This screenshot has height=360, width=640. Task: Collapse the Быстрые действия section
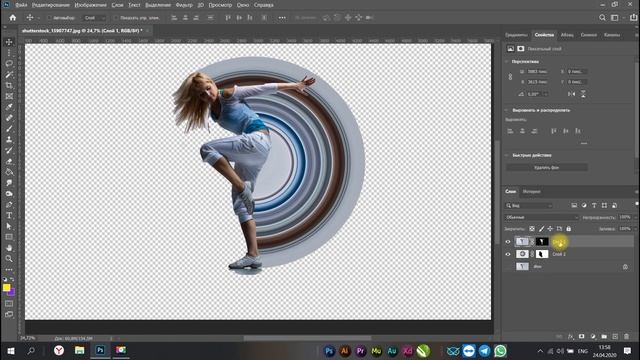point(507,156)
